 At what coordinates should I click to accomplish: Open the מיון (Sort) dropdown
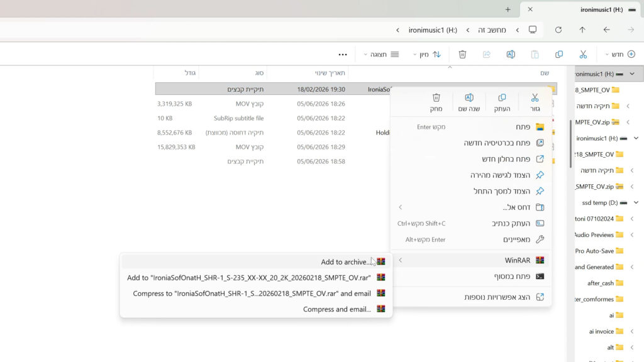[427, 54]
